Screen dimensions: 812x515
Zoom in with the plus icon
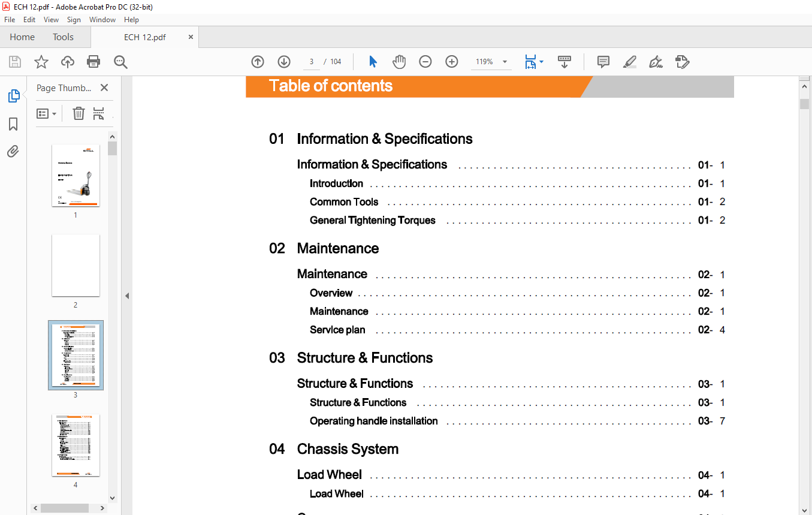[452, 62]
